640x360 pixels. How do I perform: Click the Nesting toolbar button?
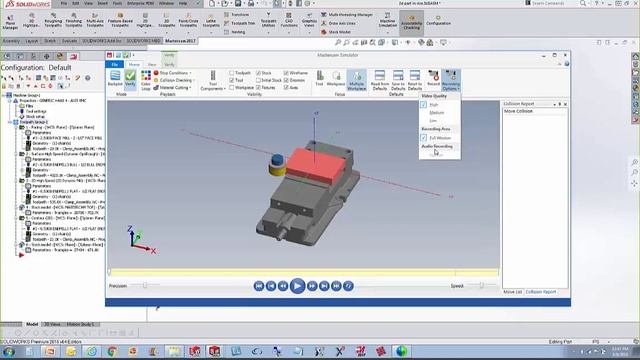[x=235, y=32]
